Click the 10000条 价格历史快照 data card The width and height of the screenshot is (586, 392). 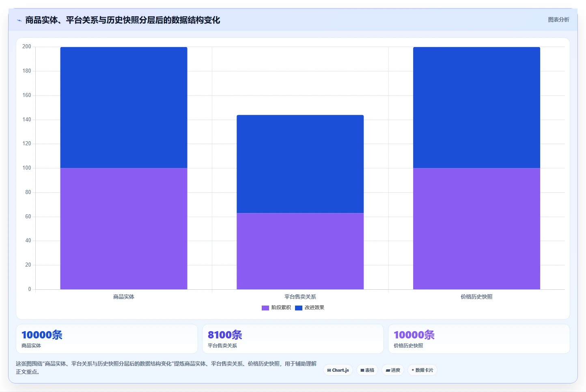479,339
